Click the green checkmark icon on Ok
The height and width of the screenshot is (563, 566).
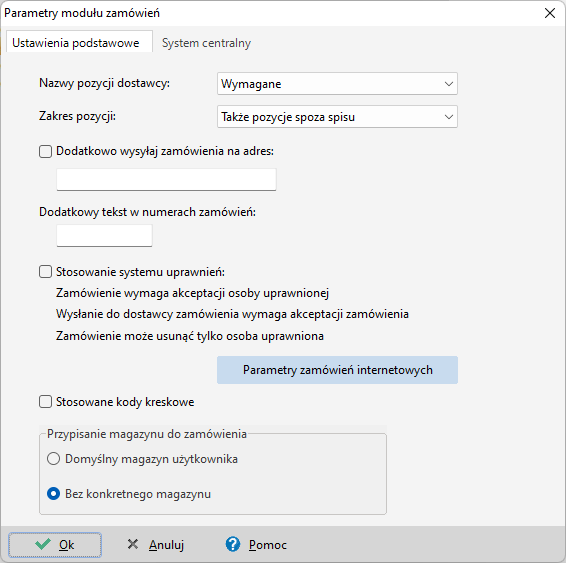(x=43, y=544)
